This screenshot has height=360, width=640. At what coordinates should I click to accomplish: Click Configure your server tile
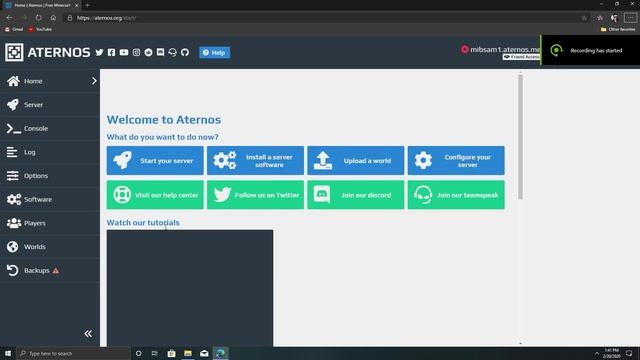(x=456, y=160)
